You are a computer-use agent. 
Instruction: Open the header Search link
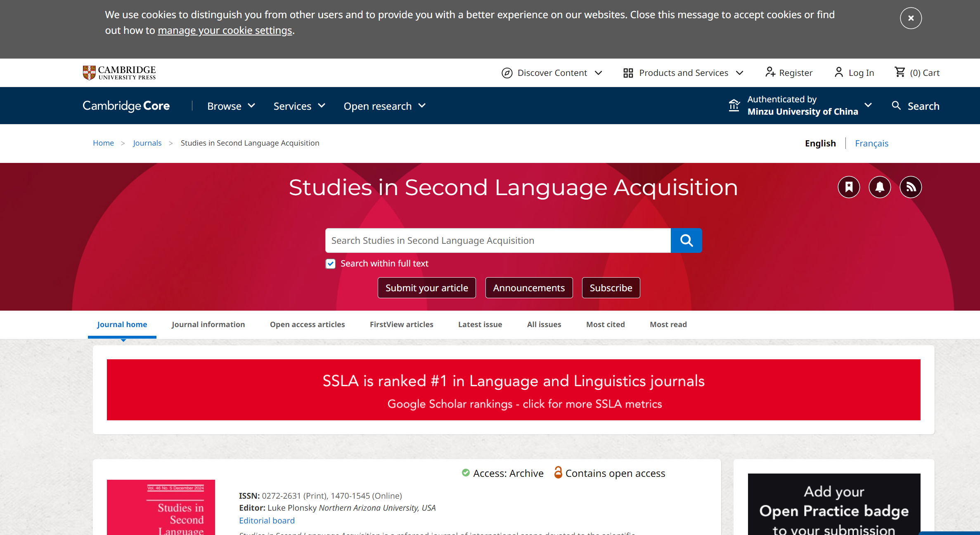923,106
